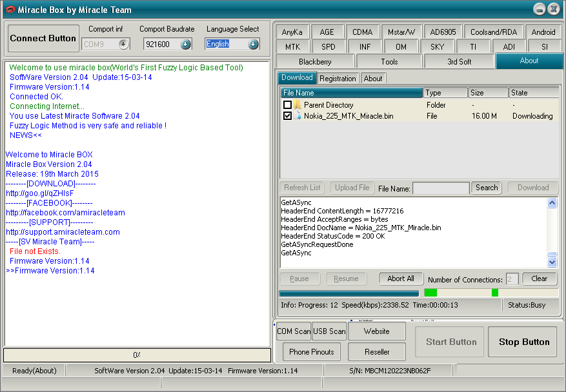Click the Miracle Box logo icon in title bar
The height and width of the screenshot is (392, 566).
10,10
